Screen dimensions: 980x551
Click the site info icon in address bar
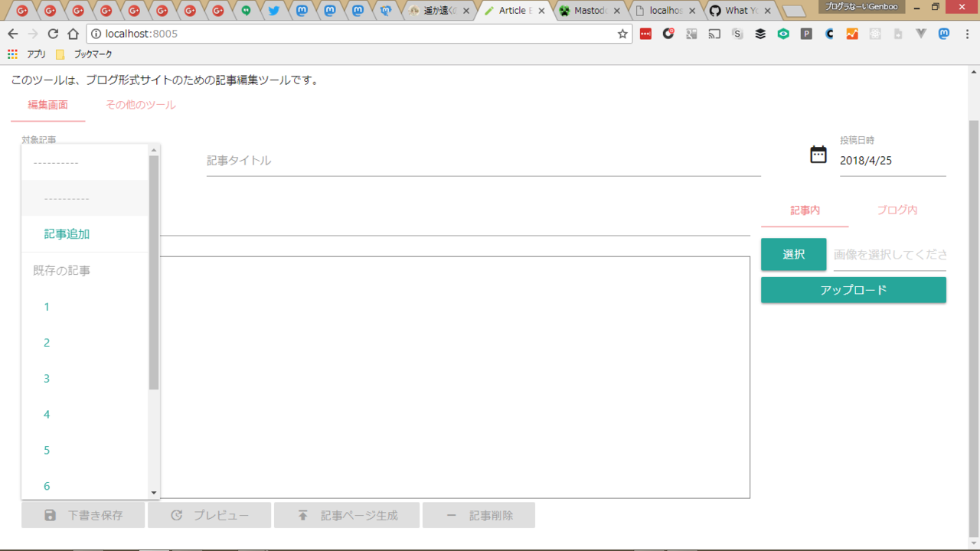click(96, 34)
